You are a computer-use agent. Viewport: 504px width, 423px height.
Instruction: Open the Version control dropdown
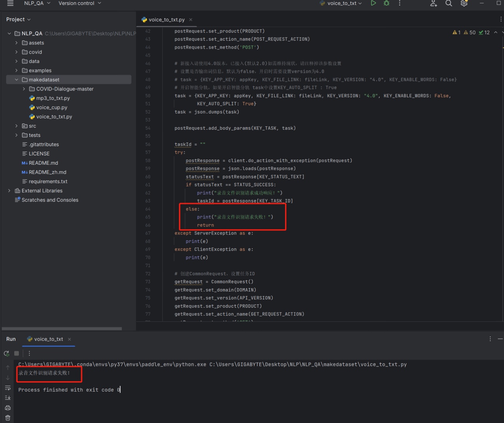80,3
